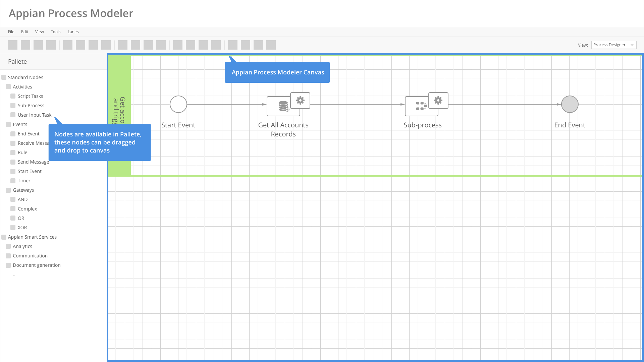
Task: Click the Appian Process Modeler Canvas callout
Action: (277, 72)
